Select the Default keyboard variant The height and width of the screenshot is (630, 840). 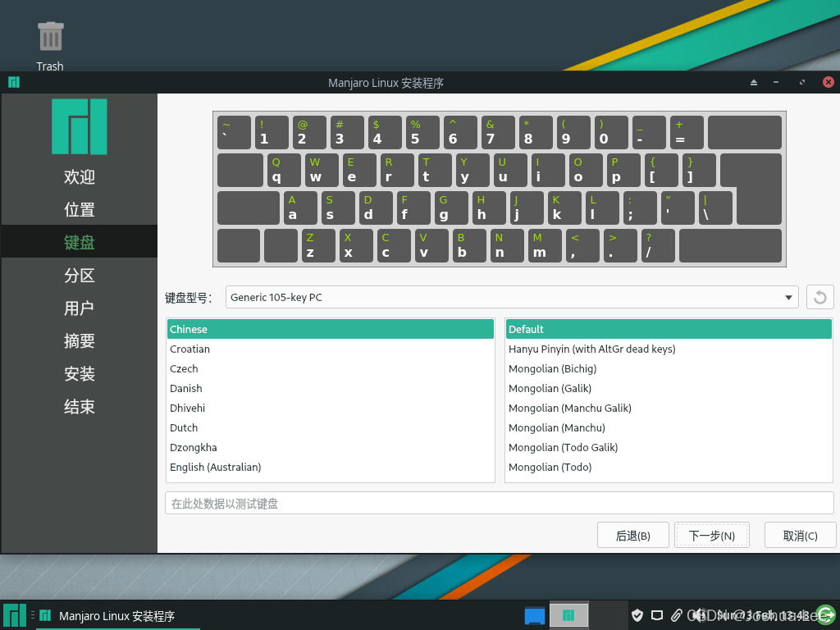(x=669, y=329)
